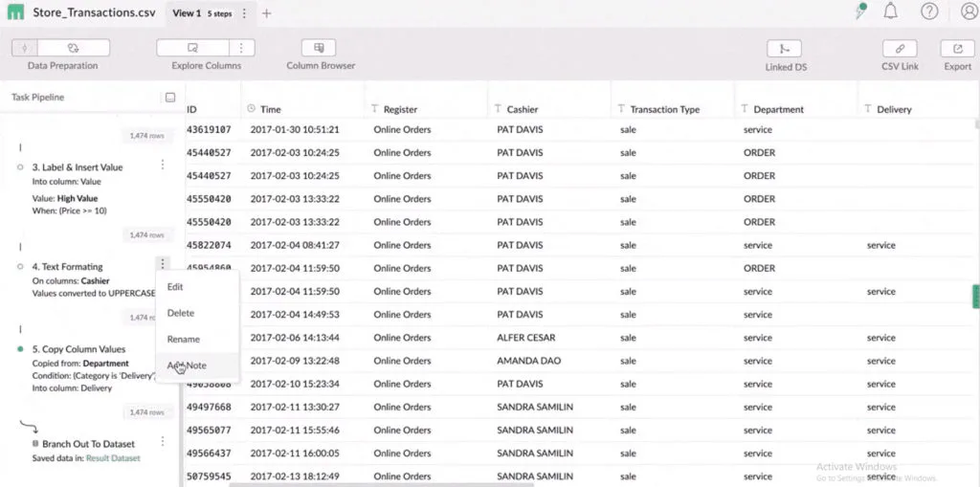980x487 pixels.
Task: Click the Delivery column type icon
Action: pyautogui.click(x=868, y=109)
